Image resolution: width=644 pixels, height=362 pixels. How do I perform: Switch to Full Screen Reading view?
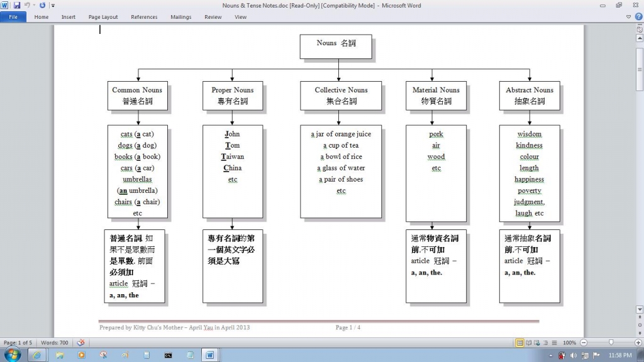(529, 343)
